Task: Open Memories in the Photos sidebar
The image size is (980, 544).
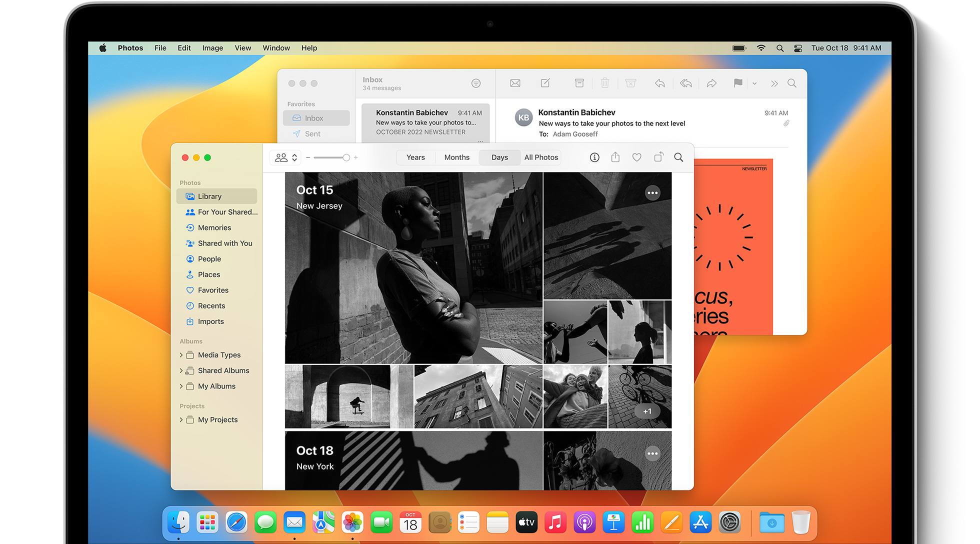Action: 214,227
